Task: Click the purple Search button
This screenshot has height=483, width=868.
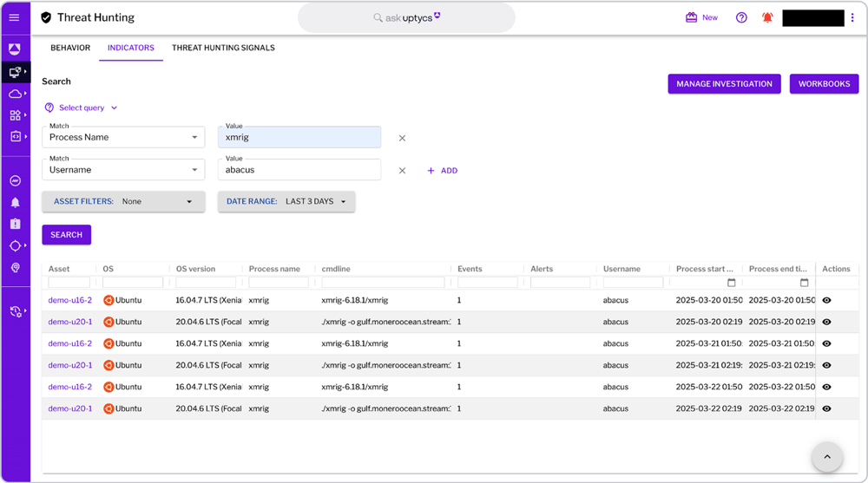Action: tap(67, 235)
